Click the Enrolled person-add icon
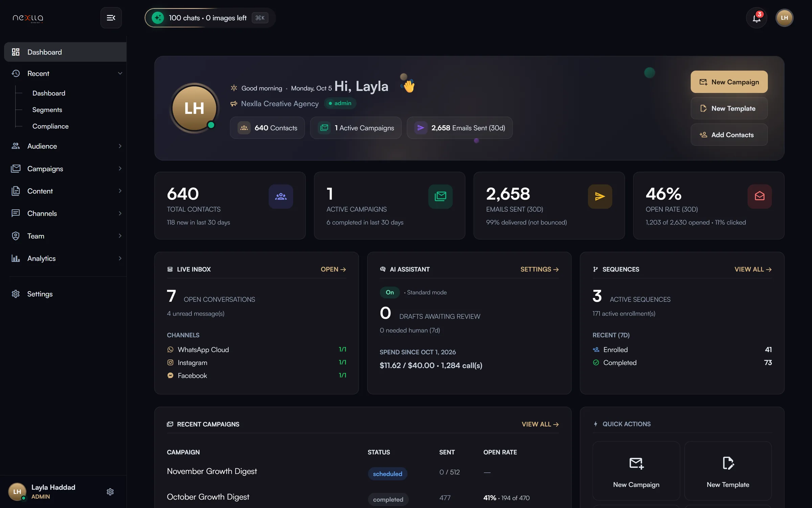 pos(596,350)
